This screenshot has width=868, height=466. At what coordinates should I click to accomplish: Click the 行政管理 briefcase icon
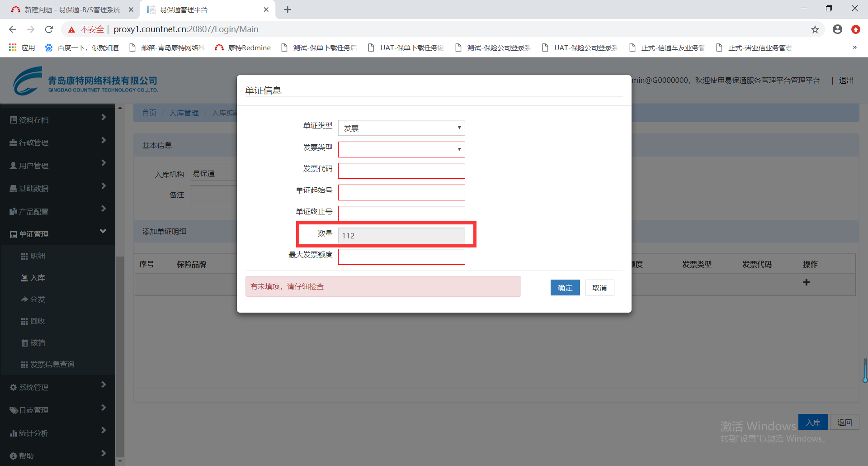tap(14, 143)
